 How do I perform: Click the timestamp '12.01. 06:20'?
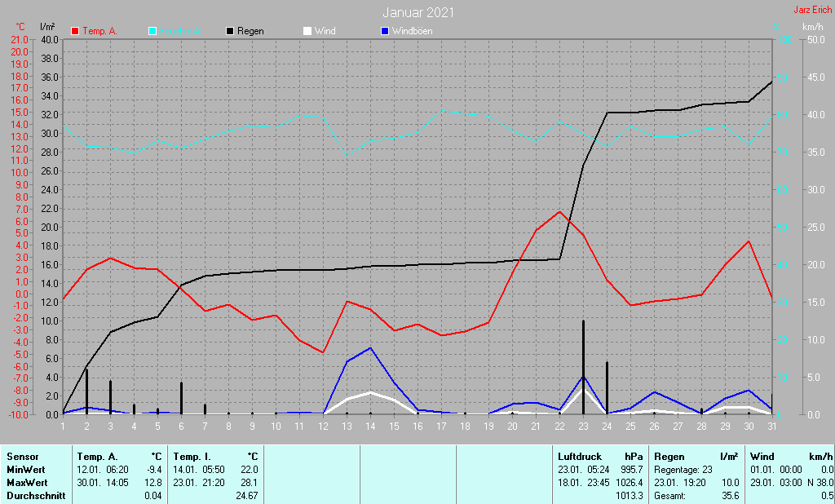[103, 470]
